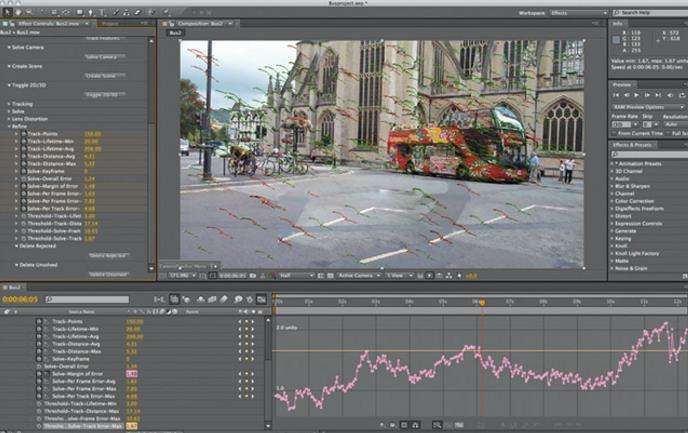Open the Active Camera view dropdown

click(x=359, y=276)
